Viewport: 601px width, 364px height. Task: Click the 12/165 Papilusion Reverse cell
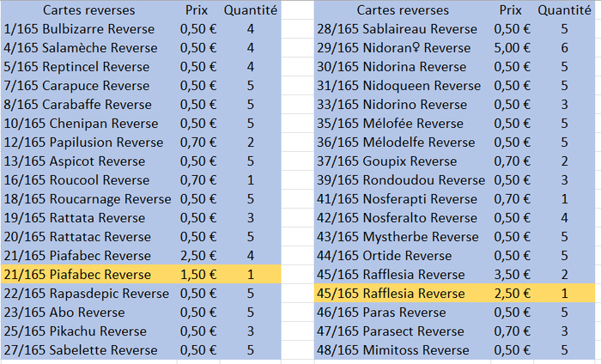pos(82,143)
